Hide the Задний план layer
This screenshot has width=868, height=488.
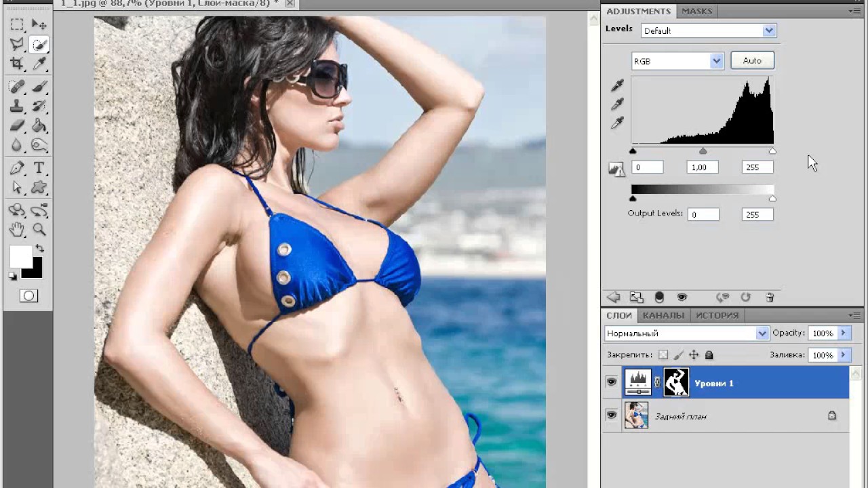pyautogui.click(x=612, y=415)
